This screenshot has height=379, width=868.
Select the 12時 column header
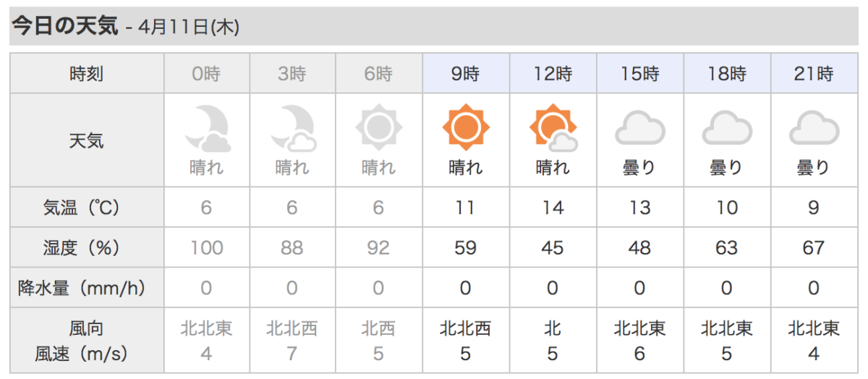tap(553, 73)
